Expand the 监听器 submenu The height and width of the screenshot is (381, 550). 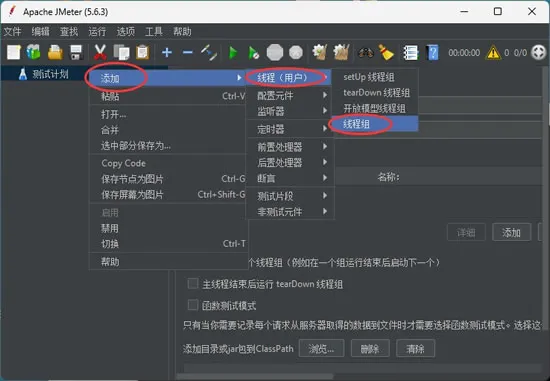290,112
